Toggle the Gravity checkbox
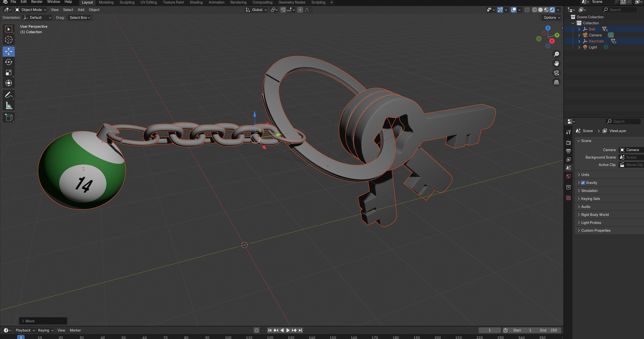The height and width of the screenshot is (339, 644). [583, 183]
